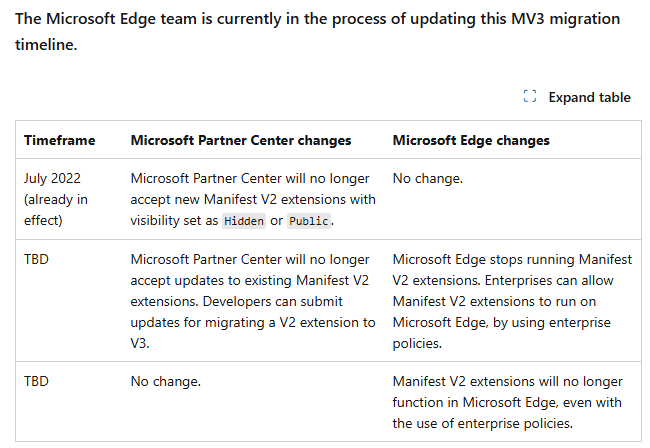The image size is (650, 448).
Task: Click the first TBD timeframe cell
Action: coord(36,259)
